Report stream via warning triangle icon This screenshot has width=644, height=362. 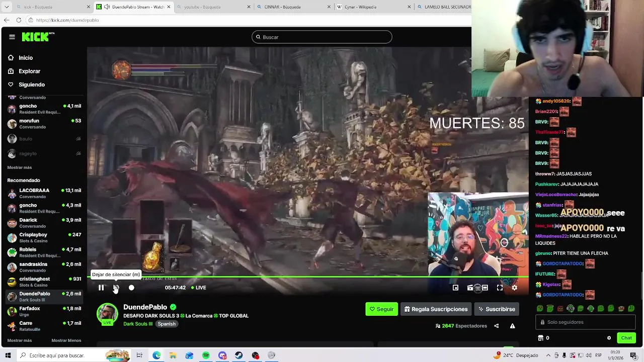click(x=512, y=326)
